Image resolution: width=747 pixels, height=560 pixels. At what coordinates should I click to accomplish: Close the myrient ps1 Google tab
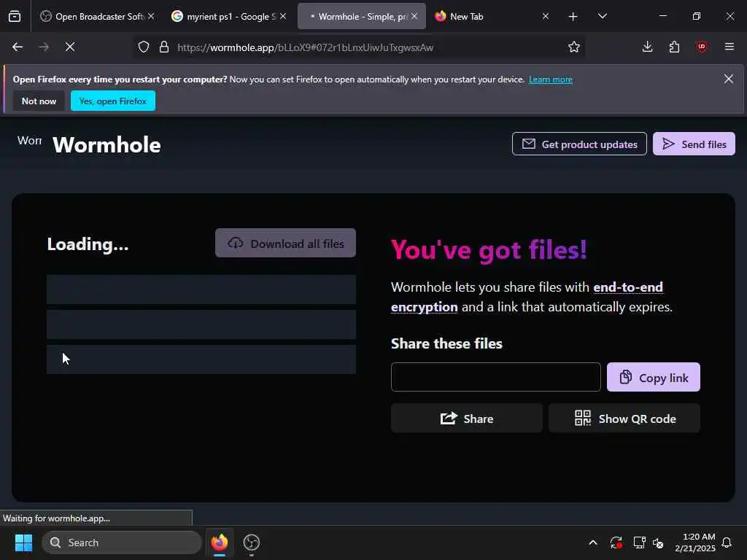[283, 16]
